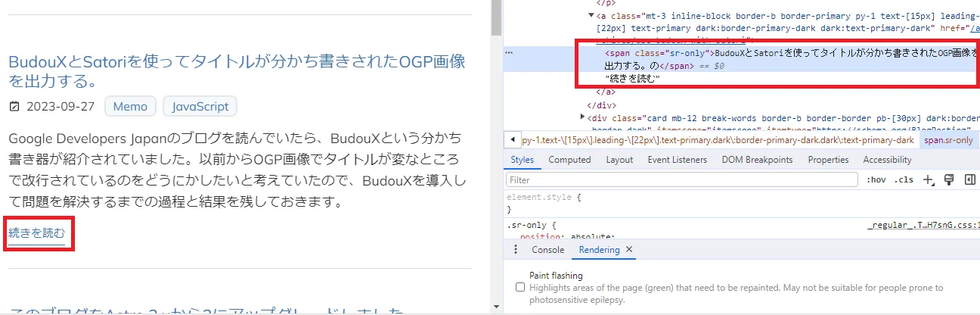Enable the Paint flashing checkbox
This screenshot has width=980, height=315.
pos(519,288)
